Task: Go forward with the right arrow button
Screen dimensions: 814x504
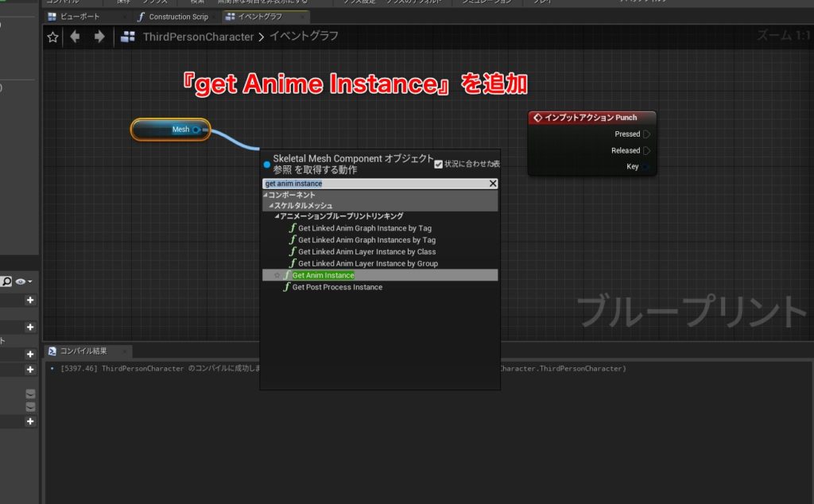Action: tap(99, 37)
